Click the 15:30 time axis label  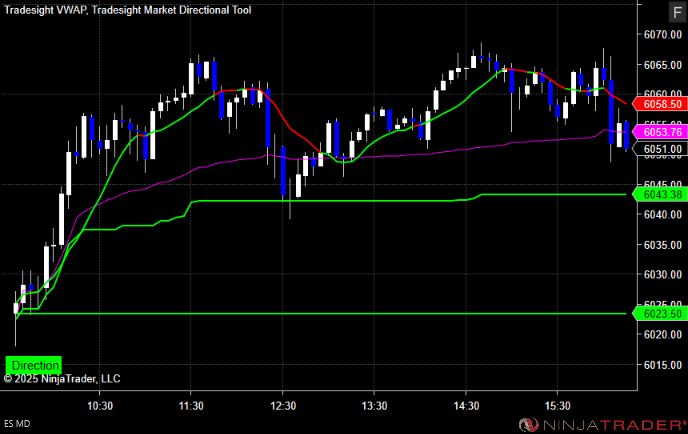click(x=558, y=406)
